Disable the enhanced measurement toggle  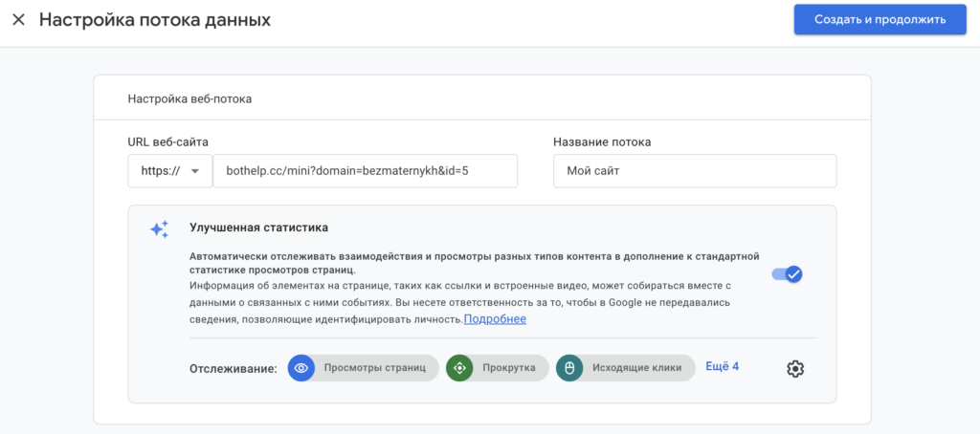tap(788, 274)
